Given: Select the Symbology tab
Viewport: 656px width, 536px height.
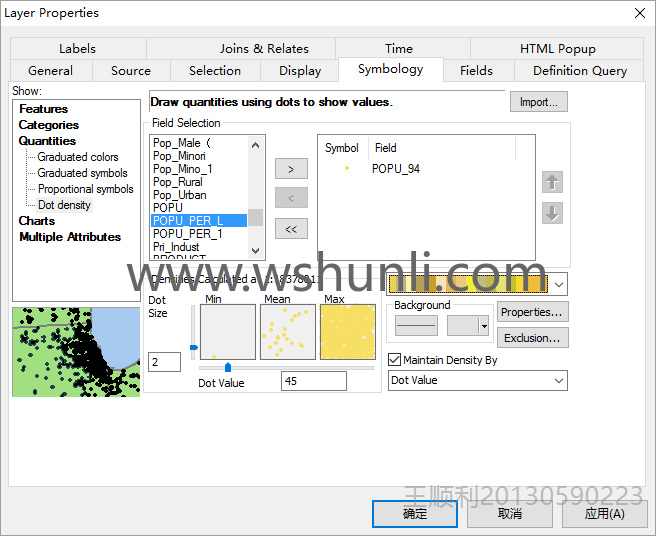Looking at the screenshot, I should pyautogui.click(x=390, y=69).
